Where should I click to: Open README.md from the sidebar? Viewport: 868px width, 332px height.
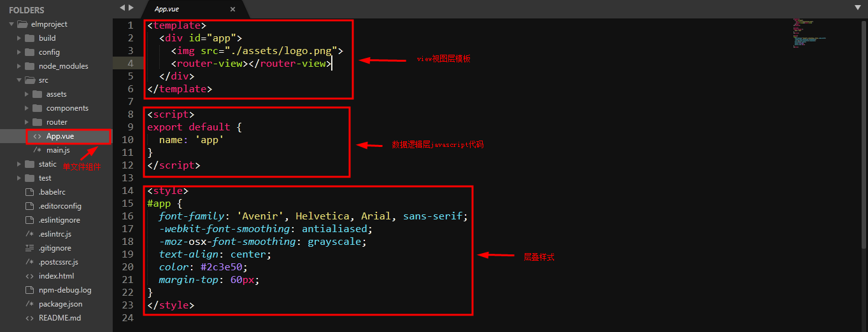60,318
